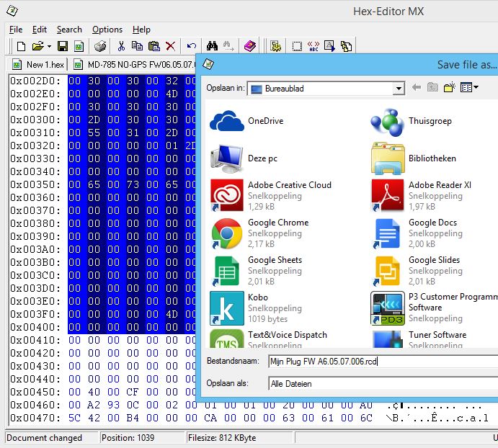This screenshot has width=498, height=448.
Task: Open the Edit menu
Action: pos(40,30)
